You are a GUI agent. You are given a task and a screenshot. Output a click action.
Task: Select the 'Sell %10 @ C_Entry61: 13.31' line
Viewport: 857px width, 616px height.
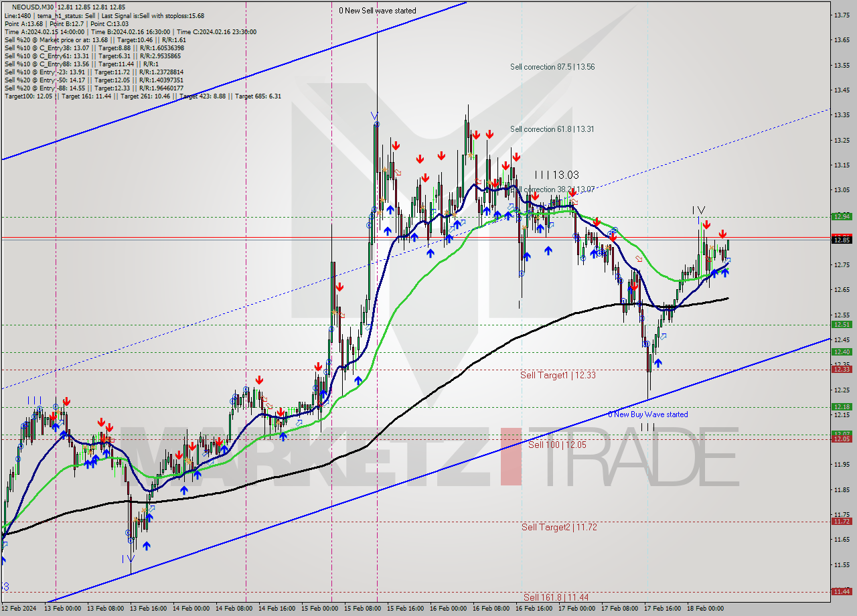93,56
